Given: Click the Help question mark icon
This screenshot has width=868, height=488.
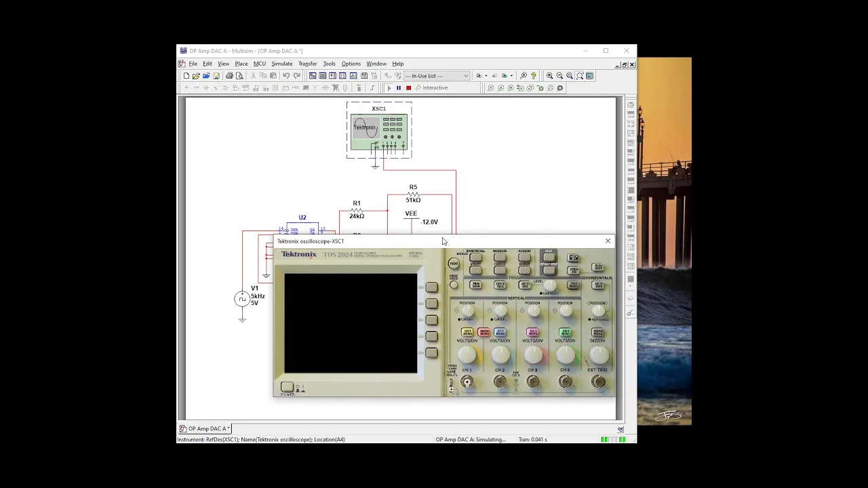Looking at the screenshot, I should coord(534,76).
